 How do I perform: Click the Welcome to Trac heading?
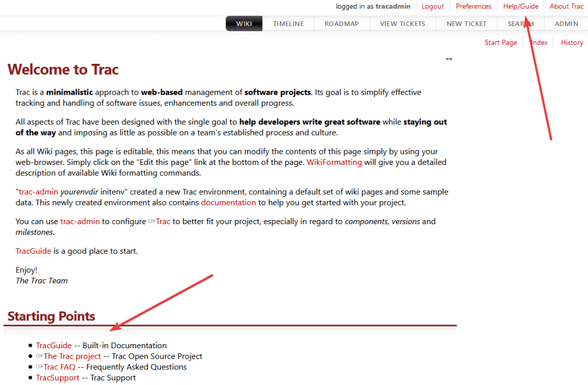point(63,70)
